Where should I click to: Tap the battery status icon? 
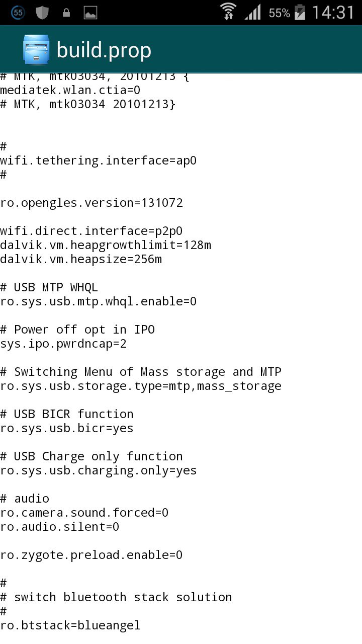(300, 12)
